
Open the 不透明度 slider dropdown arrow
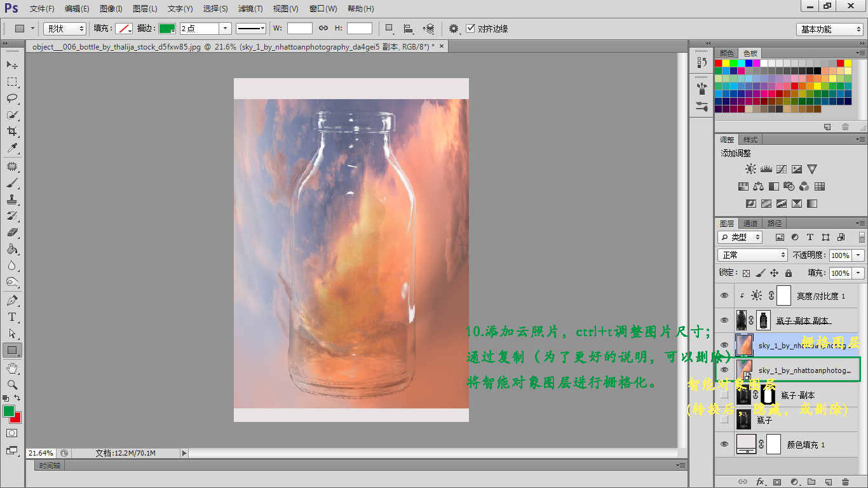pyautogui.click(x=858, y=255)
